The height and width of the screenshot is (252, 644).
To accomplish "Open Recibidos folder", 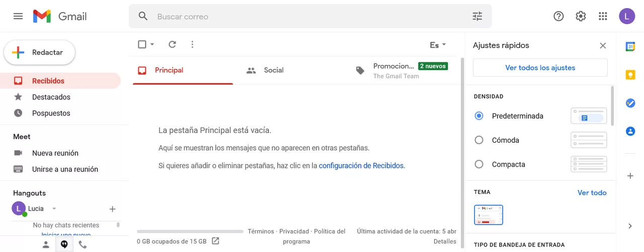I will coord(60,81).
